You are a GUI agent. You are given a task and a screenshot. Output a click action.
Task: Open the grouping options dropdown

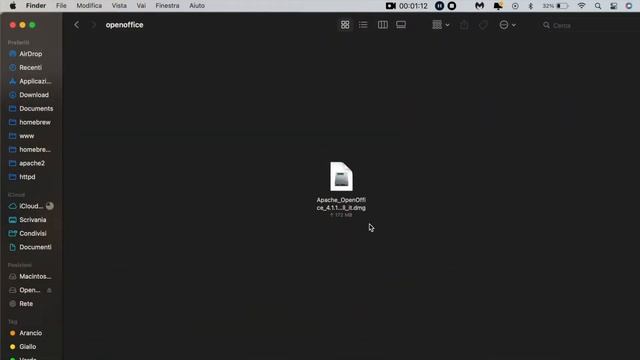[x=441, y=25]
